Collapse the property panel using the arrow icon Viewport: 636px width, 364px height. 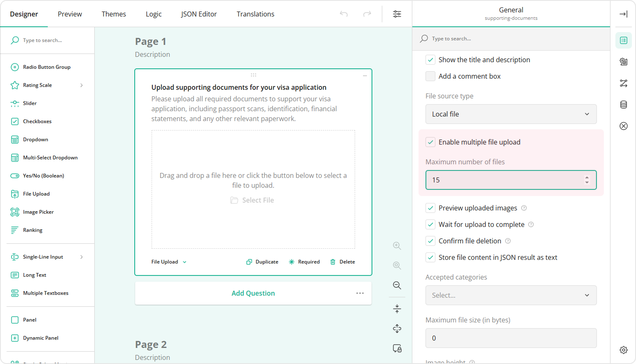[623, 14]
